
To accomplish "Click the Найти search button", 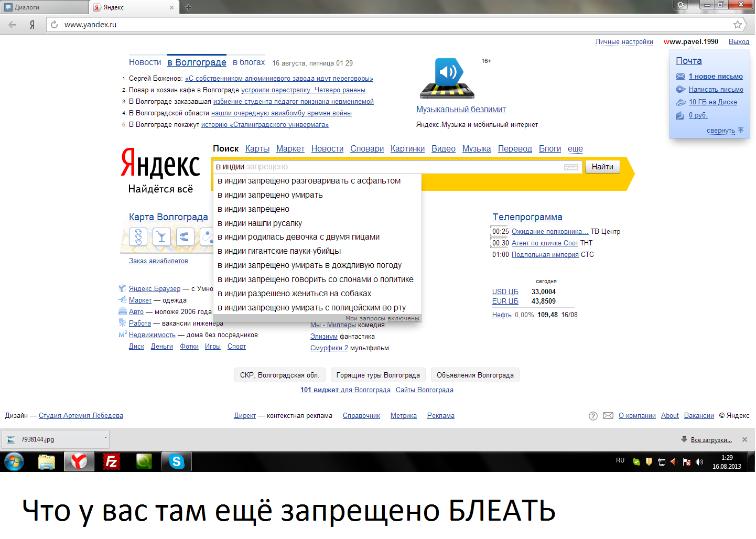I will point(602,167).
